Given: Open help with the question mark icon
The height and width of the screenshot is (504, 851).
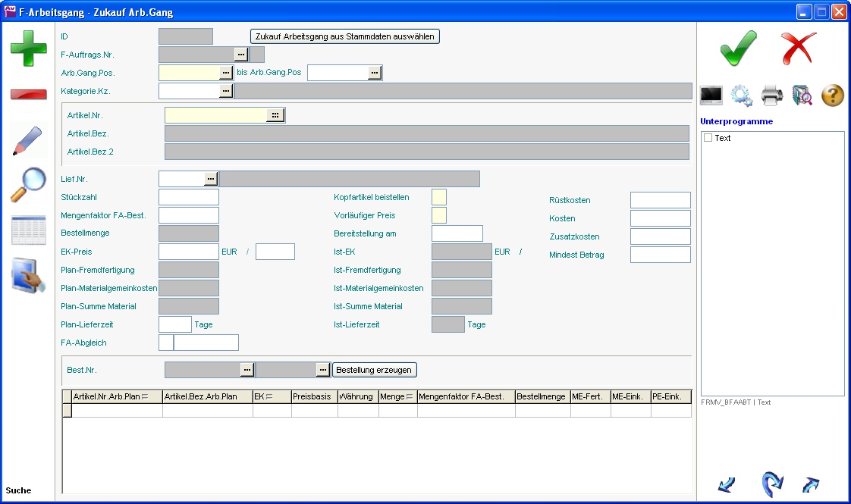Looking at the screenshot, I should coord(832,95).
